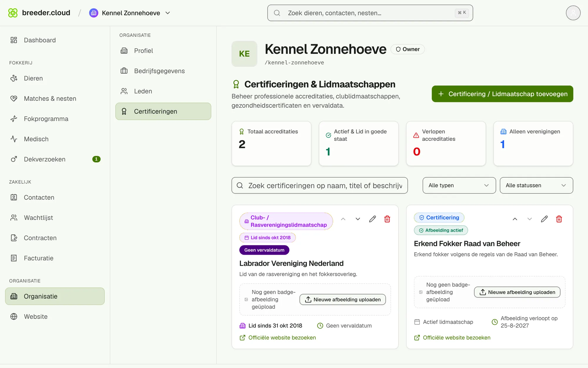Open Organisatie in the left sidebar
Image resolution: width=588 pixels, height=368 pixels.
click(55, 296)
